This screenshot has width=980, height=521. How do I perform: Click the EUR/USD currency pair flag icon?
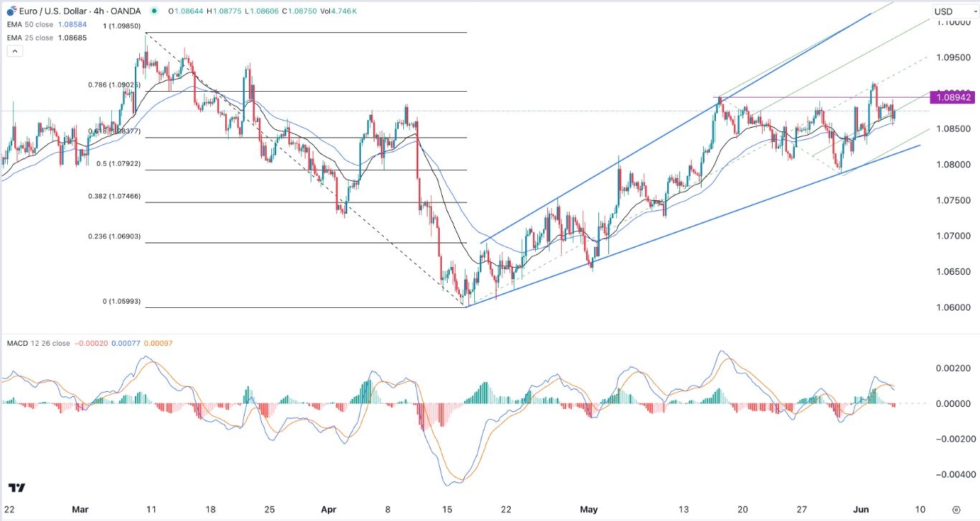[10, 11]
